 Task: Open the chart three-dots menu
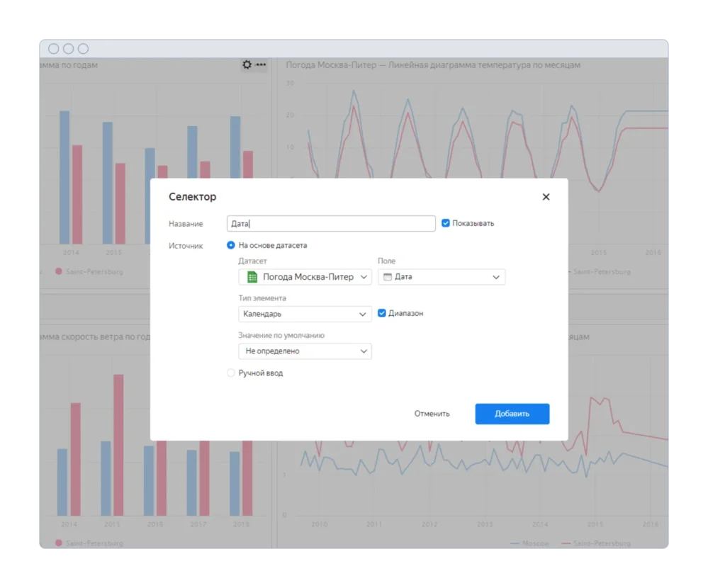click(x=261, y=64)
